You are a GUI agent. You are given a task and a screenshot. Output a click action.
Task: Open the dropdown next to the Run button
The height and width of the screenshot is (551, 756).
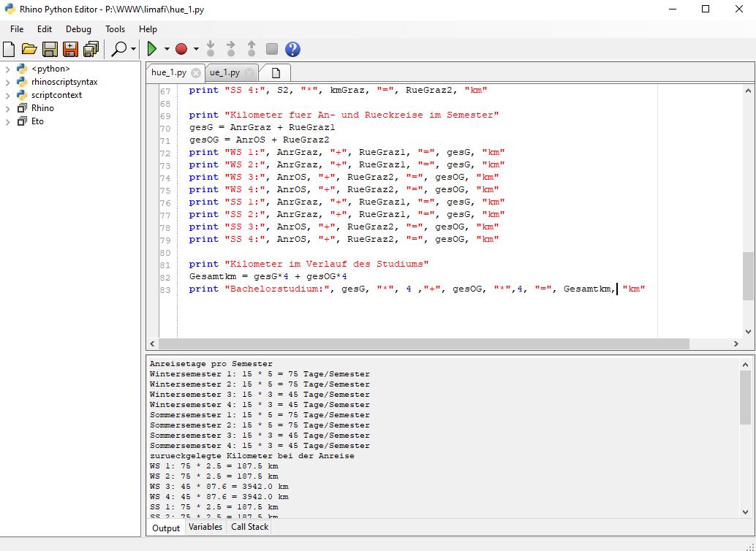click(165, 49)
